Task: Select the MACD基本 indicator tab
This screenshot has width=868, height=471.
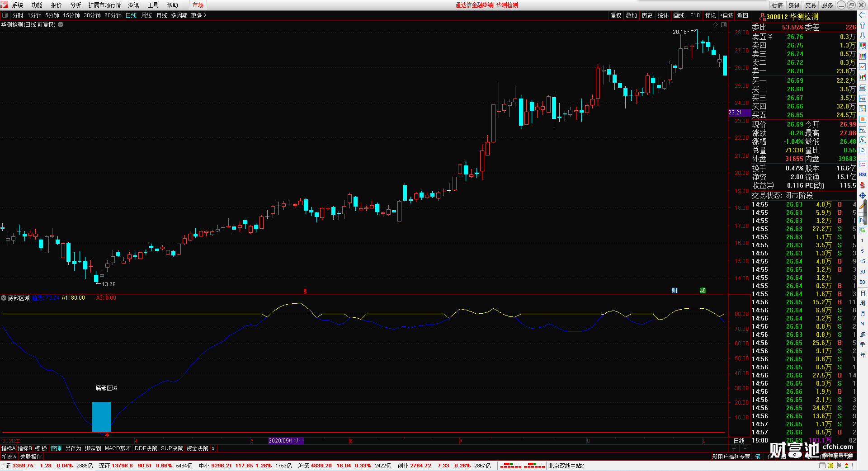Action: point(118,448)
